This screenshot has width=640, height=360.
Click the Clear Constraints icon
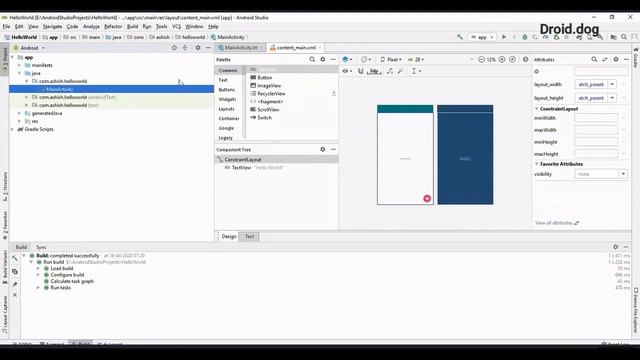(x=390, y=71)
